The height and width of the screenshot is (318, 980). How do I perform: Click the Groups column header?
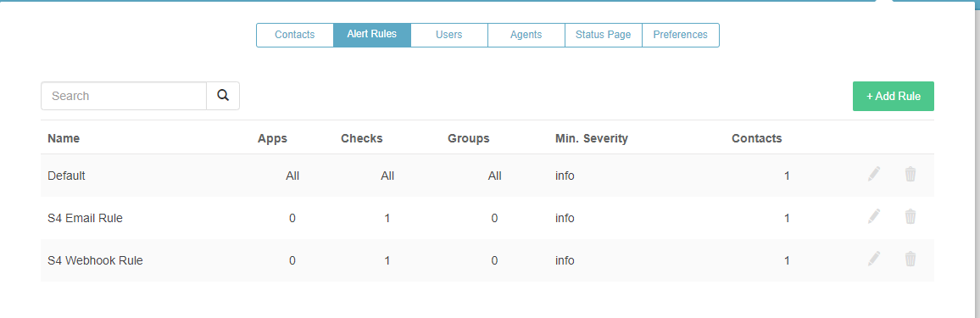pyautogui.click(x=469, y=139)
